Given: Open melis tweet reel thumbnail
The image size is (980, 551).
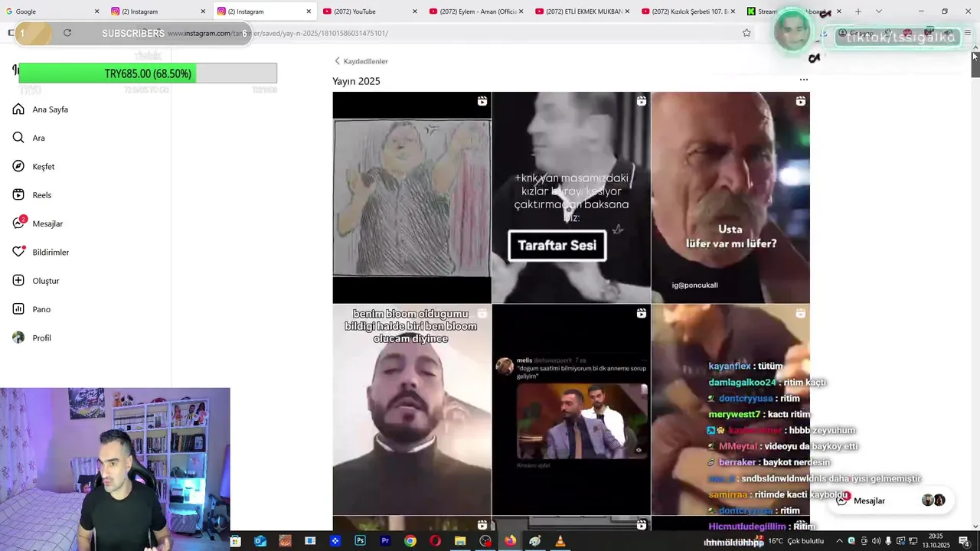Looking at the screenshot, I should click(x=571, y=409).
